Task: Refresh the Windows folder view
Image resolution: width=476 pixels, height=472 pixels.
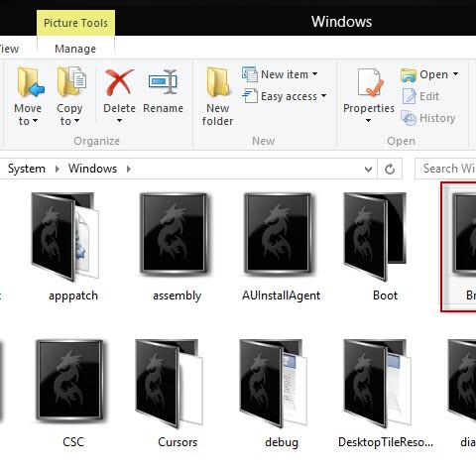Action: coord(390,169)
